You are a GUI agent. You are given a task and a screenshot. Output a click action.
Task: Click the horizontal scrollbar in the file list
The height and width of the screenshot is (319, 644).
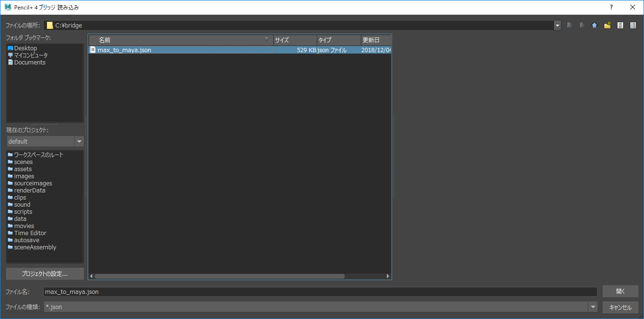pos(220,276)
